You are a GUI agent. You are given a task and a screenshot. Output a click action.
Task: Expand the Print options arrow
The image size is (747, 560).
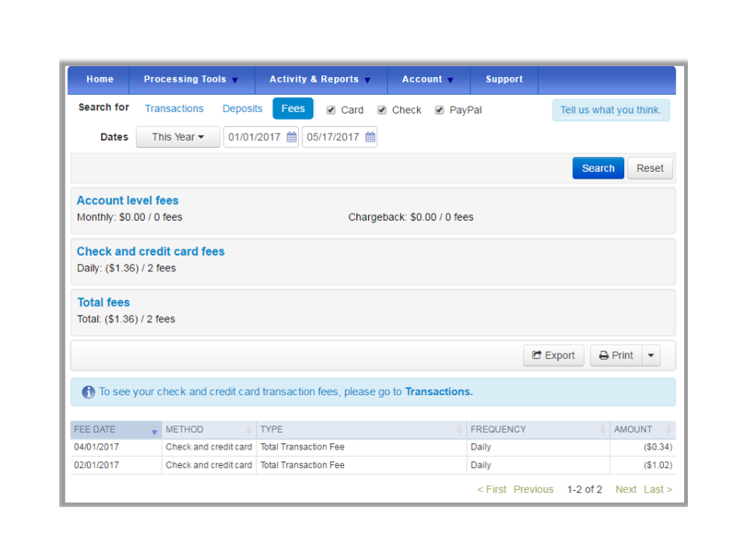651,355
